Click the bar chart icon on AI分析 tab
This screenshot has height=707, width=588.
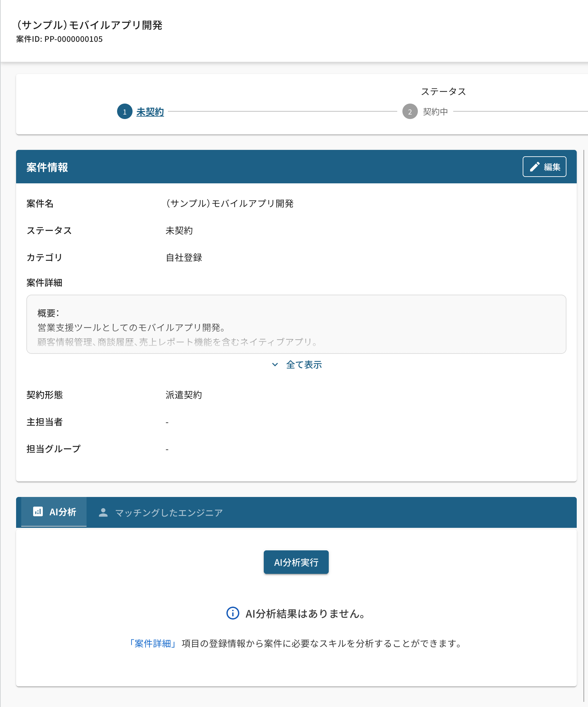pos(38,512)
